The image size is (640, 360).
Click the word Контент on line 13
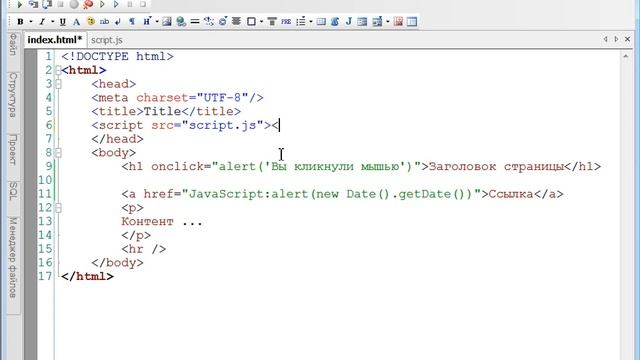(x=147, y=222)
